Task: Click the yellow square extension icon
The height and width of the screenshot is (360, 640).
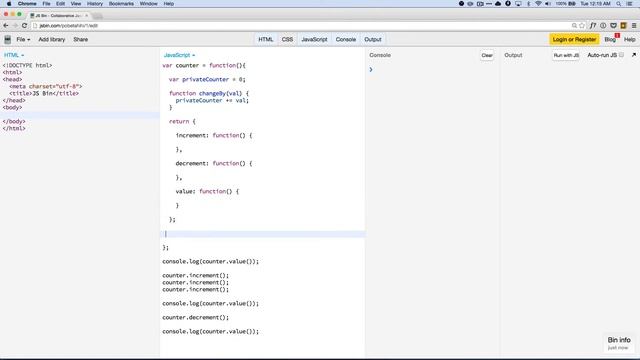Action: (623, 25)
